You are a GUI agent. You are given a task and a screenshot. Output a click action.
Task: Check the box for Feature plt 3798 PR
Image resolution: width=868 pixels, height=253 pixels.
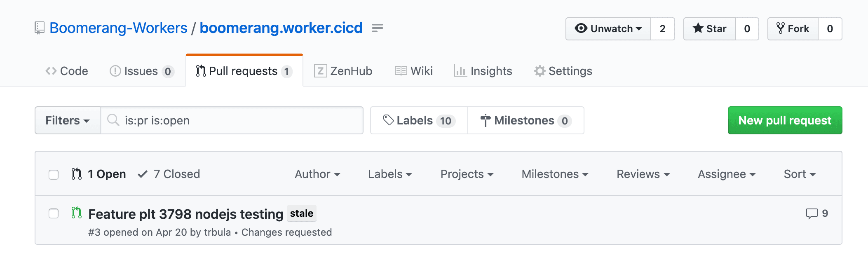[x=54, y=213]
